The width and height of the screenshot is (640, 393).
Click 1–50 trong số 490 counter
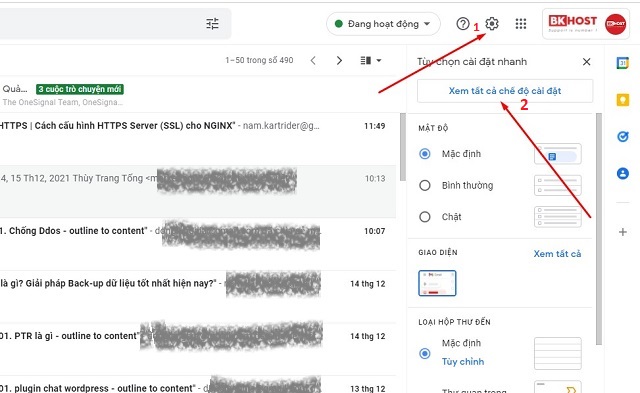[x=259, y=60]
